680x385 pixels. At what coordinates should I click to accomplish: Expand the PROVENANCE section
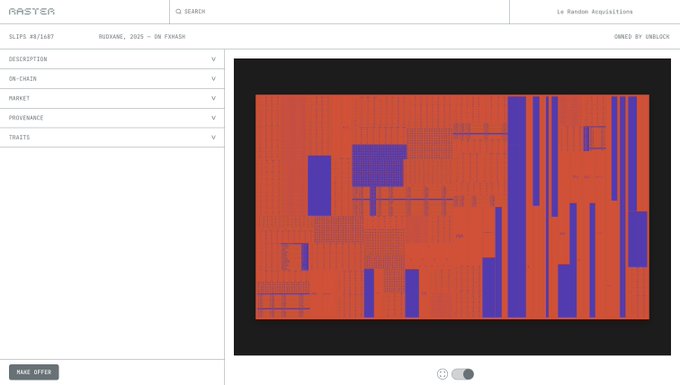click(x=112, y=118)
